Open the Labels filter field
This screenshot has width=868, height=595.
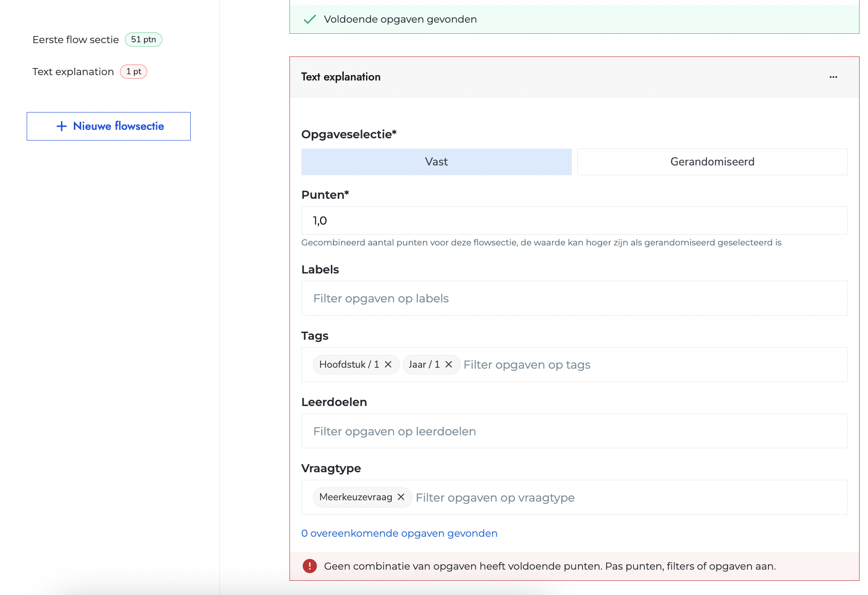click(574, 298)
